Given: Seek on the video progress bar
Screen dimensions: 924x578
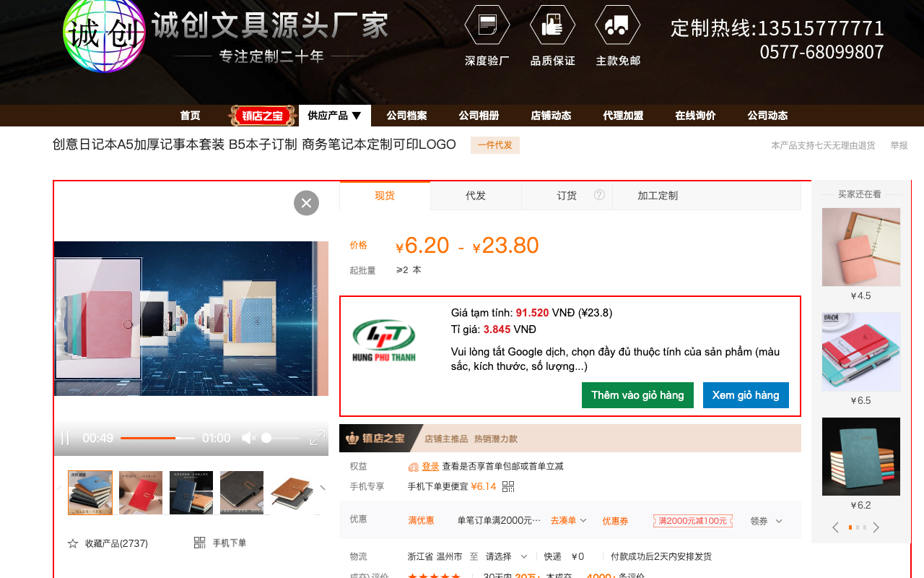Looking at the screenshot, I should 157,438.
